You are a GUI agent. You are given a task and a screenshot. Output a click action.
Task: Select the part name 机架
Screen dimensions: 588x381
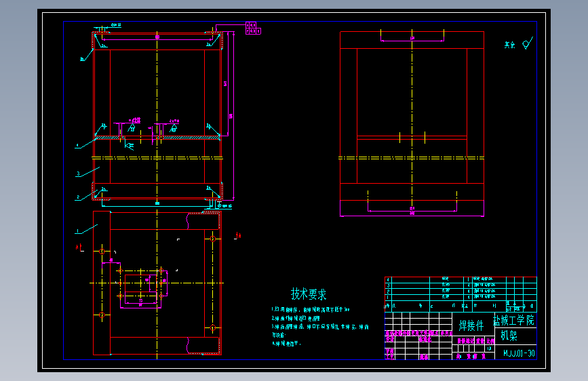509,335
